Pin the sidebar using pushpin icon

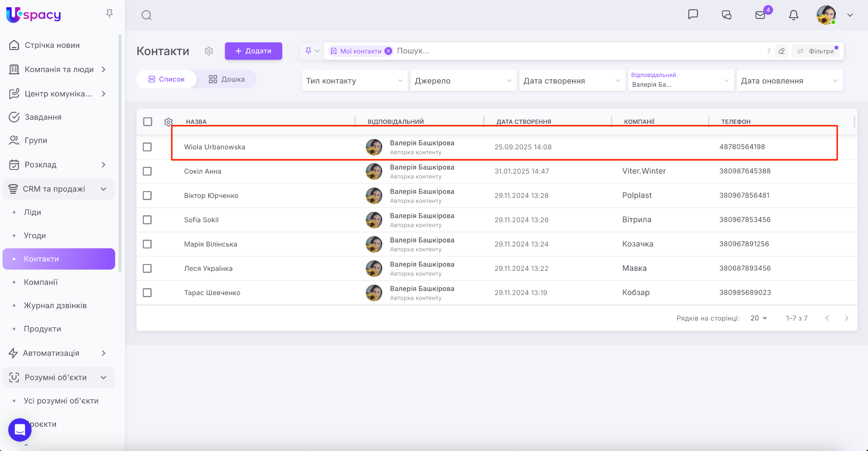coord(109,14)
